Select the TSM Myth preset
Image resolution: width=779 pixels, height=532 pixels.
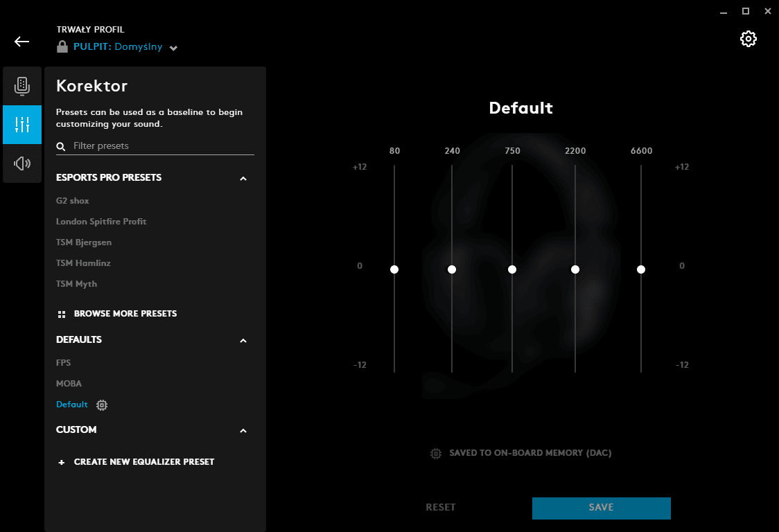(76, 283)
